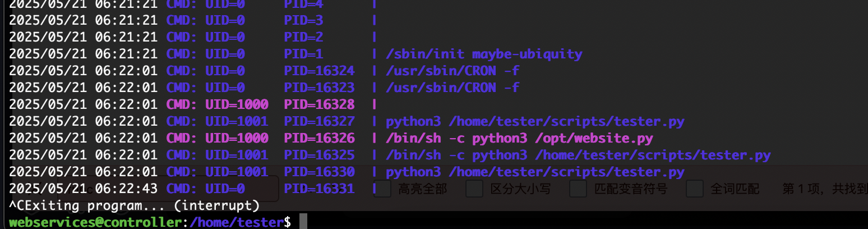Click the terminal cursor block after prompt
Image resolution: width=868 pixels, height=229 pixels.
click(303, 222)
